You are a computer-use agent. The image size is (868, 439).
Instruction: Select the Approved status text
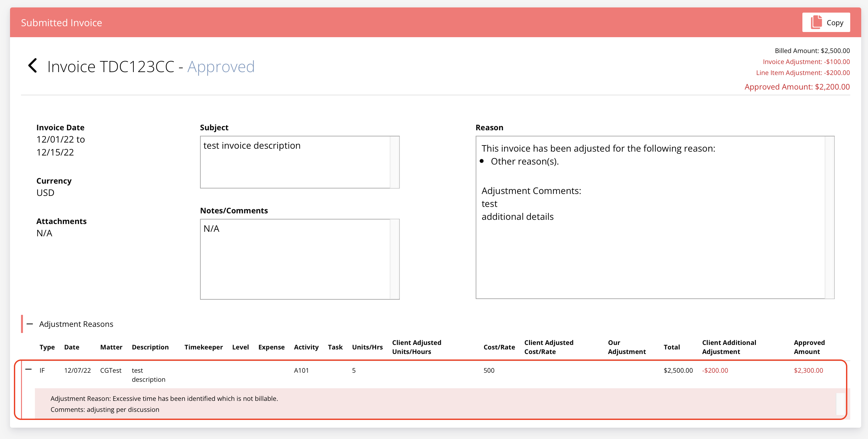[221, 67]
